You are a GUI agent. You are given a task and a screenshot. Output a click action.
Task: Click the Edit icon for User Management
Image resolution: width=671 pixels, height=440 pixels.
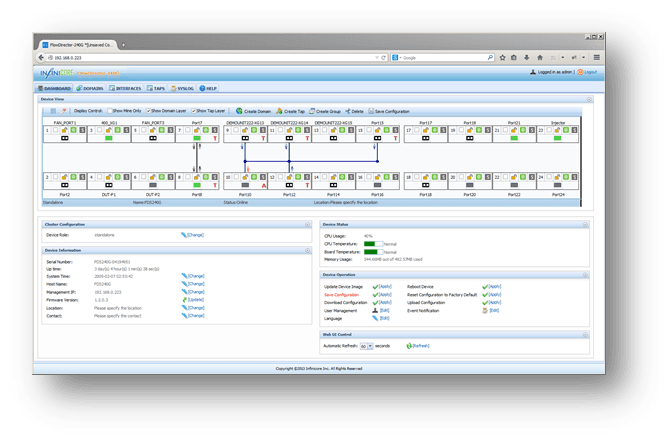[x=373, y=311]
